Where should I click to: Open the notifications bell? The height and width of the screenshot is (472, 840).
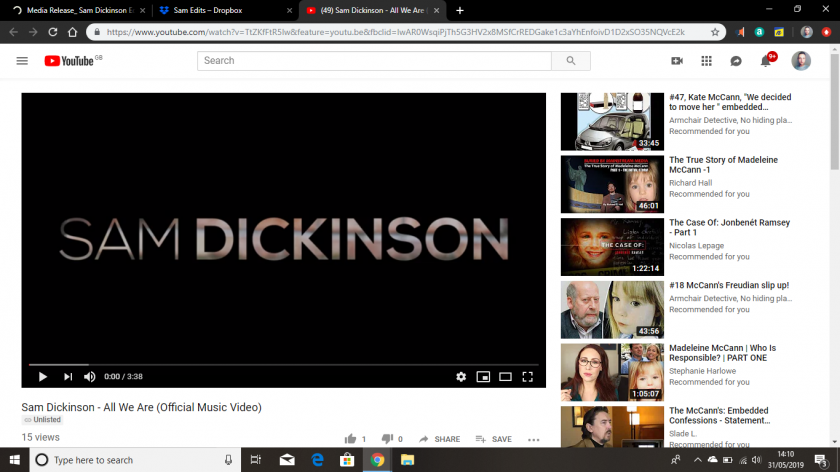pyautogui.click(x=766, y=61)
